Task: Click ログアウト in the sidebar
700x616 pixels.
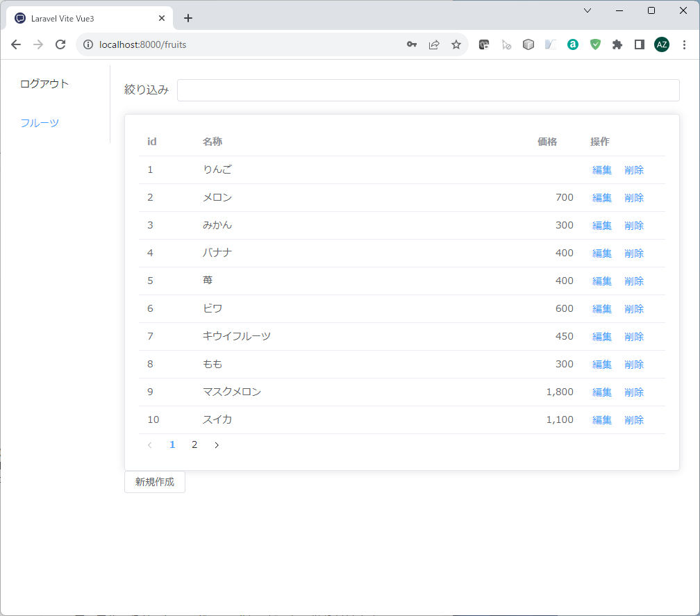Action: (x=44, y=84)
